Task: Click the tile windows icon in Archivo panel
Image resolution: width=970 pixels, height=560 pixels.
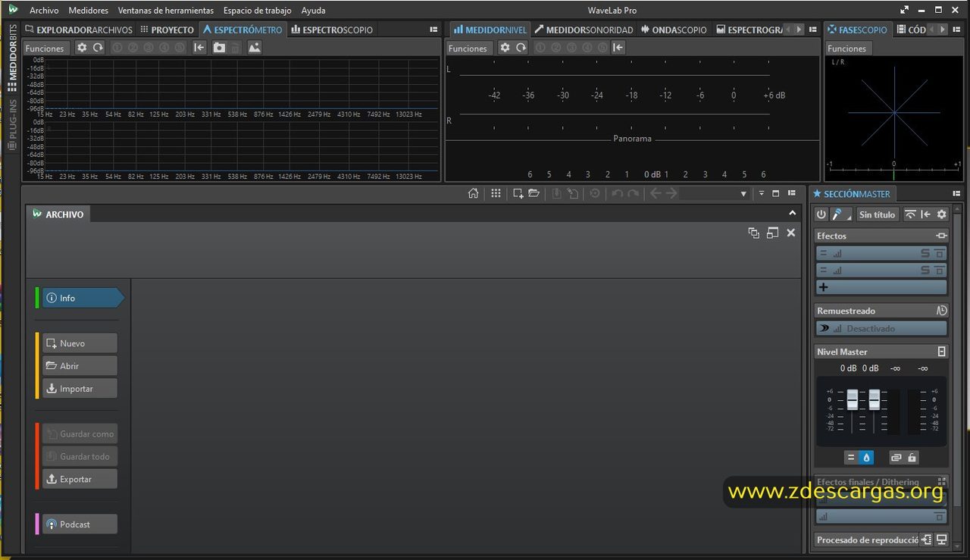Action: (772, 233)
